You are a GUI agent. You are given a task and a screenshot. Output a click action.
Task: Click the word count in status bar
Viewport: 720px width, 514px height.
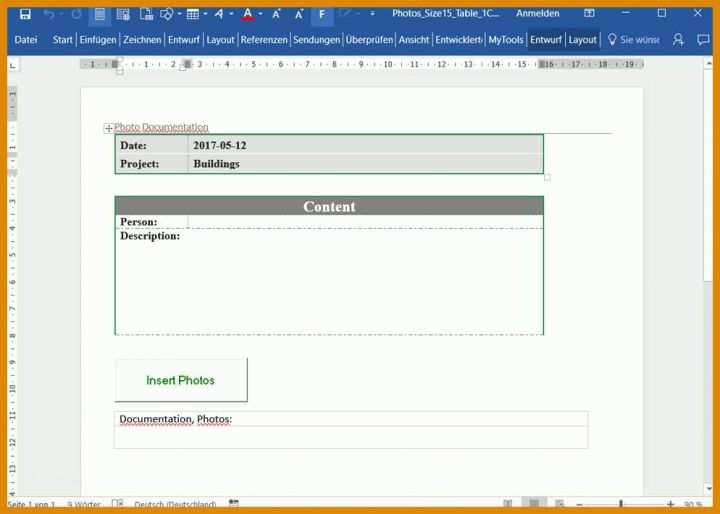point(84,504)
